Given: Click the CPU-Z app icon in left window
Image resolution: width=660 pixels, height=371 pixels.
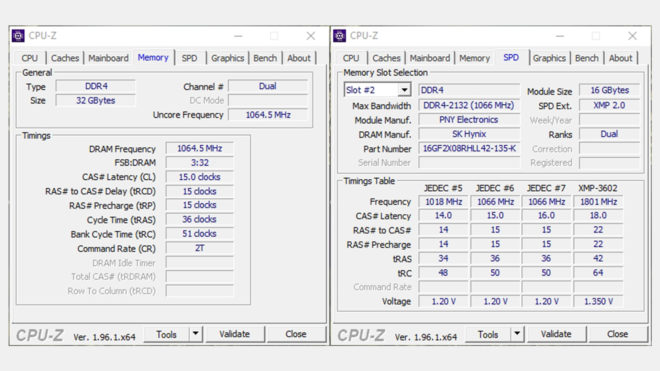Looking at the screenshot, I should (x=18, y=36).
